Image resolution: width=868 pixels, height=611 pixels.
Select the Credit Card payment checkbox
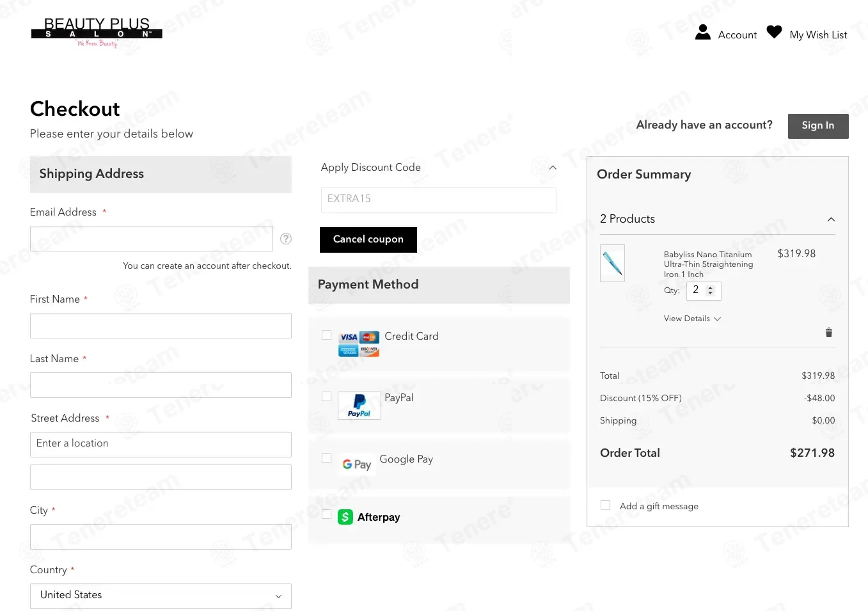pos(326,335)
